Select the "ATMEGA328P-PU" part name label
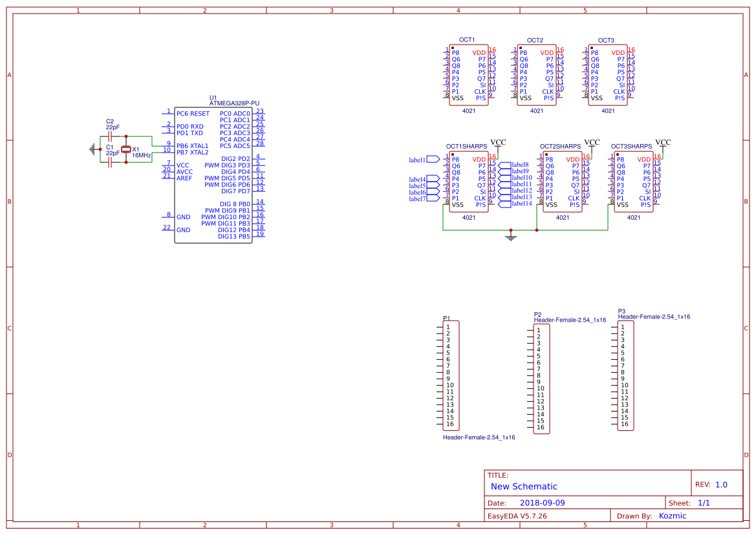Screen dimensions: 756x535 (234, 103)
